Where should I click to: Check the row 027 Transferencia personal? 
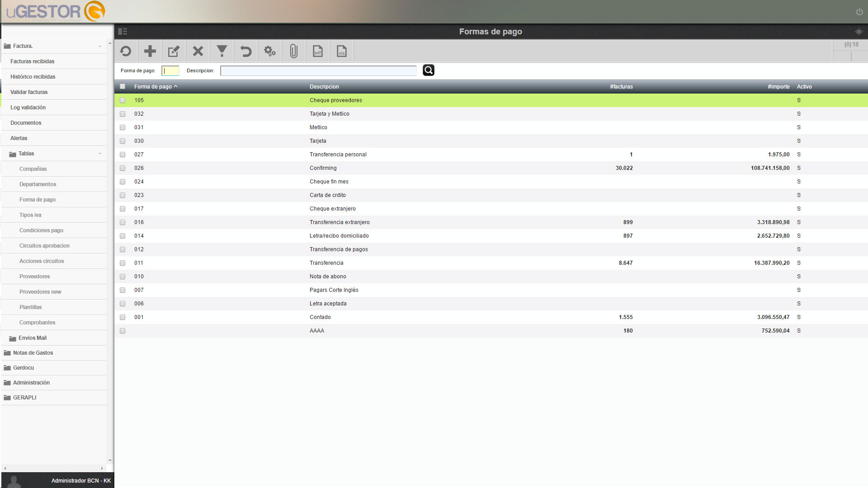(x=123, y=155)
